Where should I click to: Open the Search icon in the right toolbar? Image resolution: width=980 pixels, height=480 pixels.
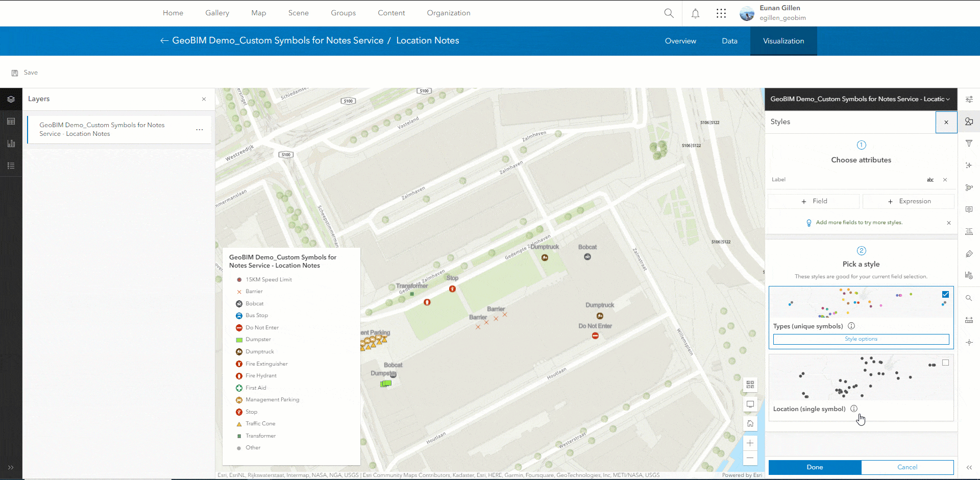click(x=969, y=297)
